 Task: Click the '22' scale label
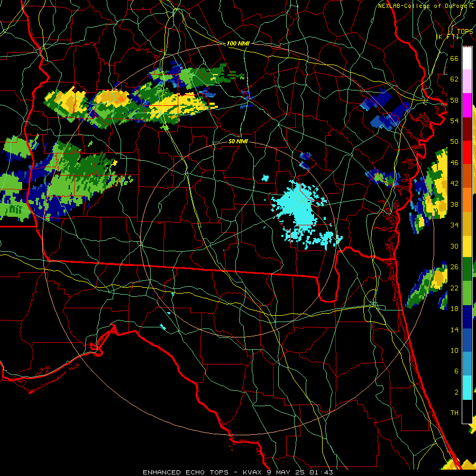[x=454, y=288]
